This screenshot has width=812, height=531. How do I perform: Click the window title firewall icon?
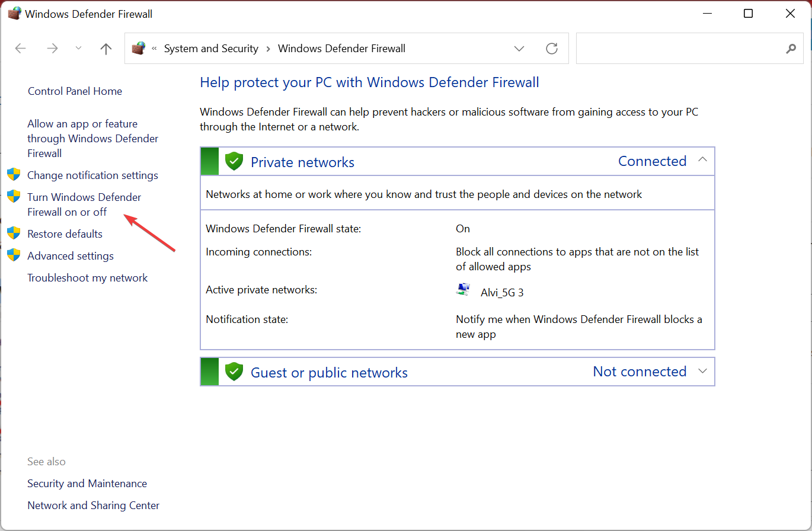tap(14, 13)
